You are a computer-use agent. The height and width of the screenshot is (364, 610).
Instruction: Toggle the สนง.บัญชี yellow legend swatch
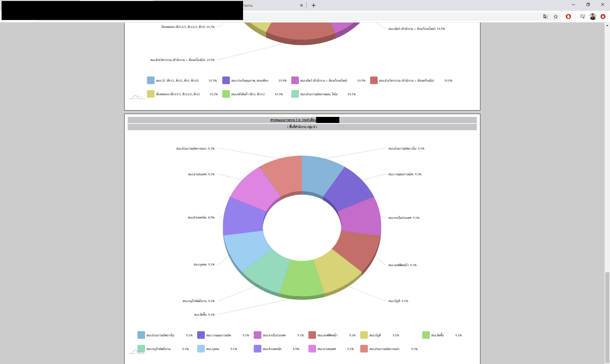[364, 335]
